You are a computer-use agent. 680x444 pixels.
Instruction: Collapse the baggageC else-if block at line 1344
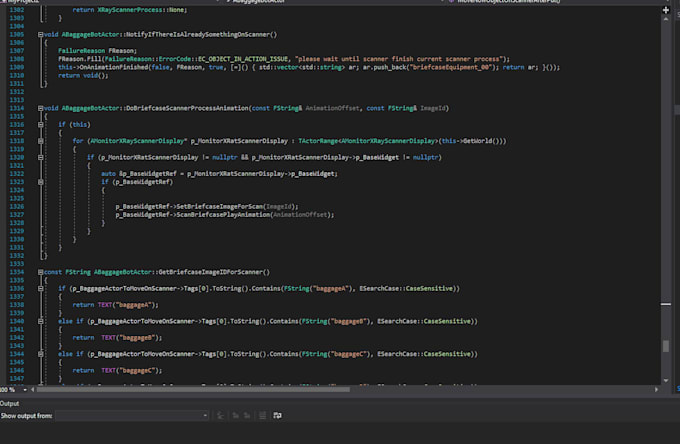(40, 354)
